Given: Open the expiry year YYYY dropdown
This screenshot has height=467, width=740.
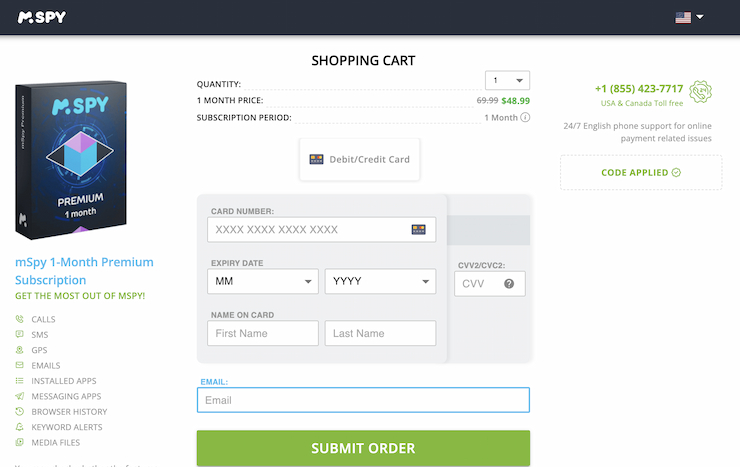Looking at the screenshot, I should 380,281.
